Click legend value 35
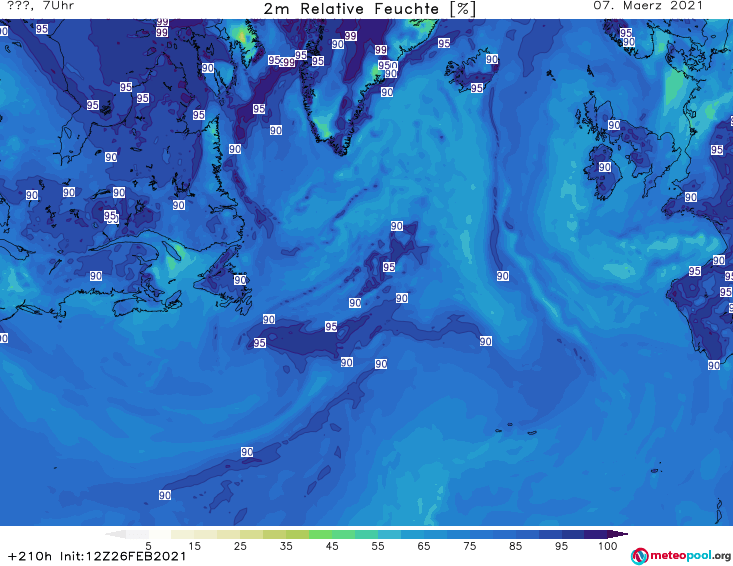The height and width of the screenshot is (566, 733). pyautogui.click(x=286, y=546)
